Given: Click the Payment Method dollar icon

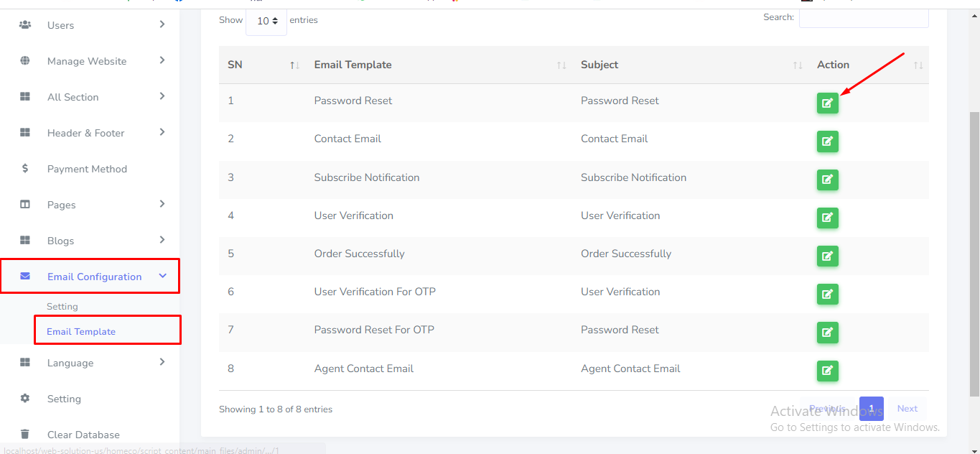Looking at the screenshot, I should point(25,169).
